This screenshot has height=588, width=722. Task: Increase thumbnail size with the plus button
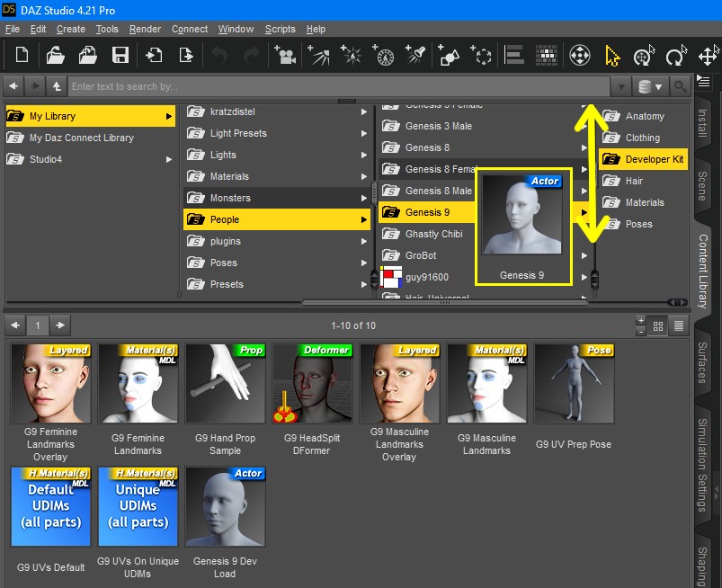(x=640, y=320)
